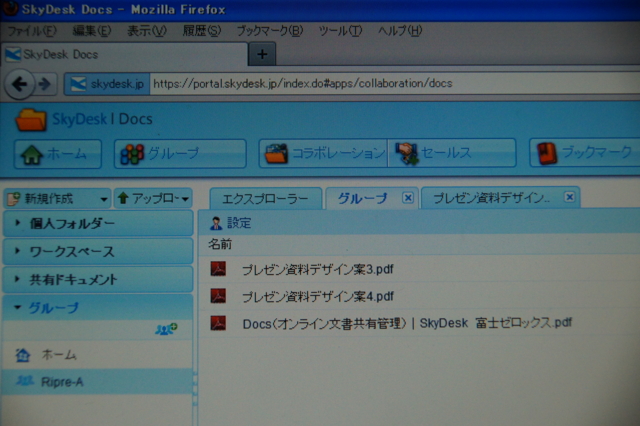The height and width of the screenshot is (426, 640).
Task: Select the Ripre-A group
Action: [62, 382]
